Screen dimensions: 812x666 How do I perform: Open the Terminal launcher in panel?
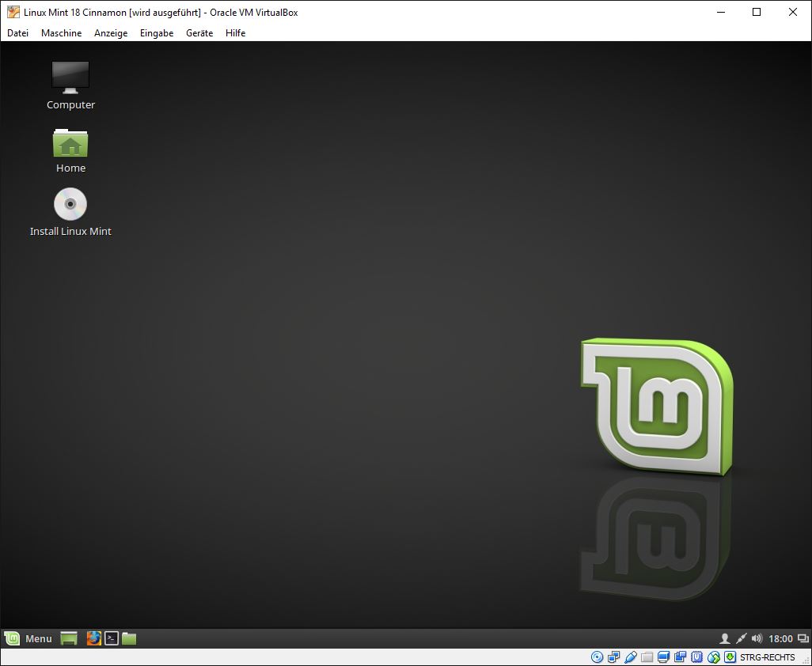112,638
